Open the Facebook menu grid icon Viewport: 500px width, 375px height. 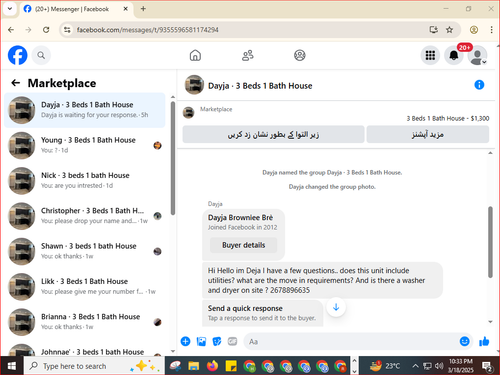[430, 55]
